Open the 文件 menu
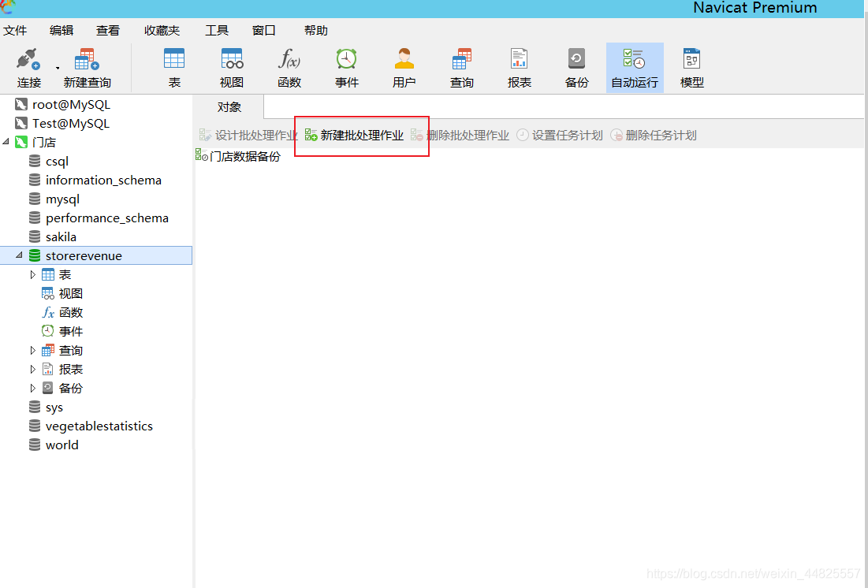This screenshot has width=868, height=588. 15,31
